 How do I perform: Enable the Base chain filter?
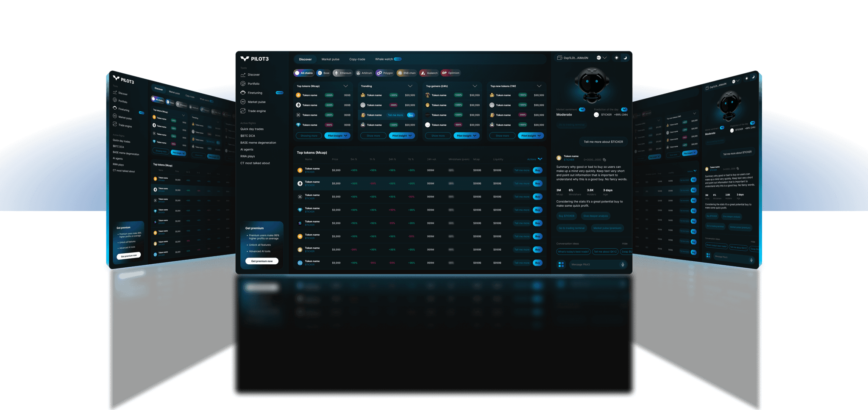coord(323,73)
